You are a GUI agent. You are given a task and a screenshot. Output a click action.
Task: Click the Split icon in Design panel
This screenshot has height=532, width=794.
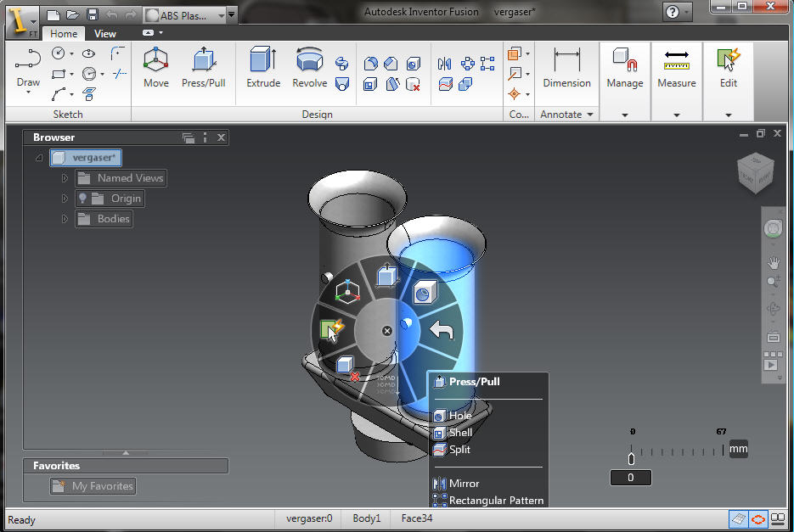pyautogui.click(x=445, y=84)
